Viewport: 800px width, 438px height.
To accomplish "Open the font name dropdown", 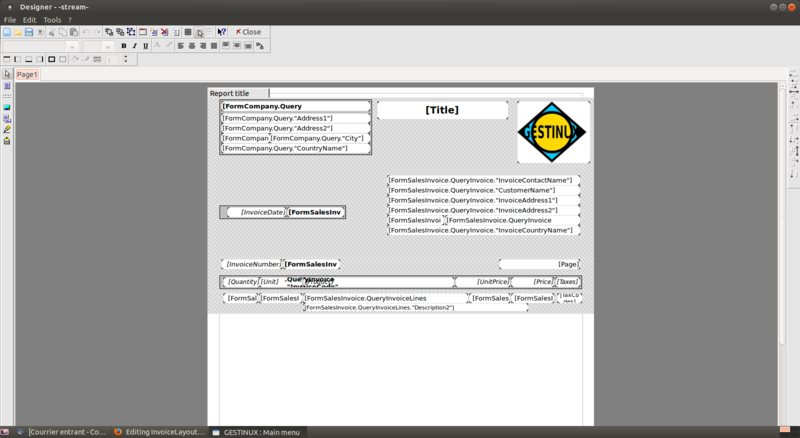I will [72, 46].
